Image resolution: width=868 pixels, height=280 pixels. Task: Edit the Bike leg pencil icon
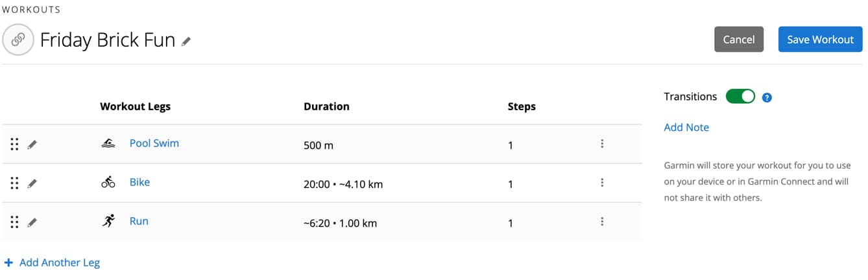pyautogui.click(x=32, y=183)
